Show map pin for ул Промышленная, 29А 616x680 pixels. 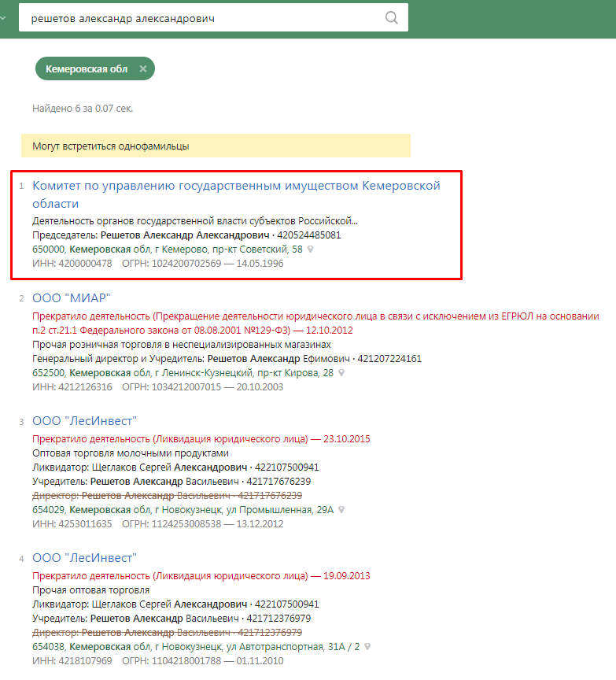click(341, 510)
